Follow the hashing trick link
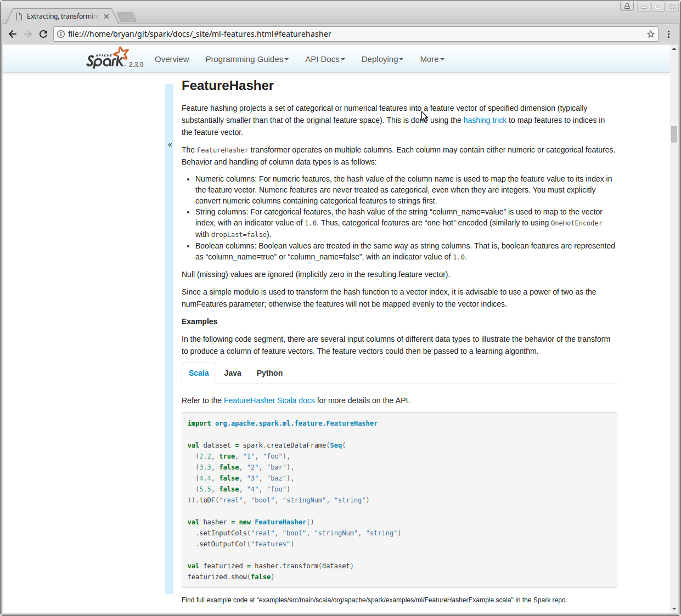 point(485,120)
